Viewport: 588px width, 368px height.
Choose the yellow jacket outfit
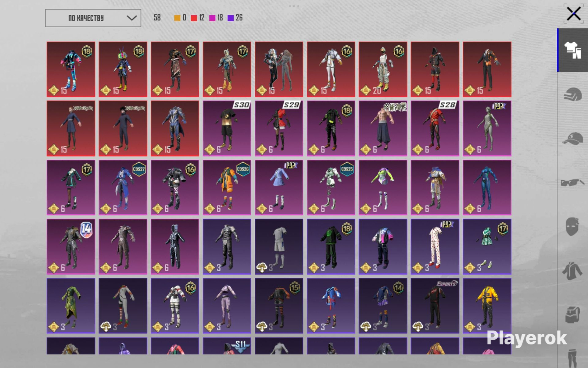[487, 306]
